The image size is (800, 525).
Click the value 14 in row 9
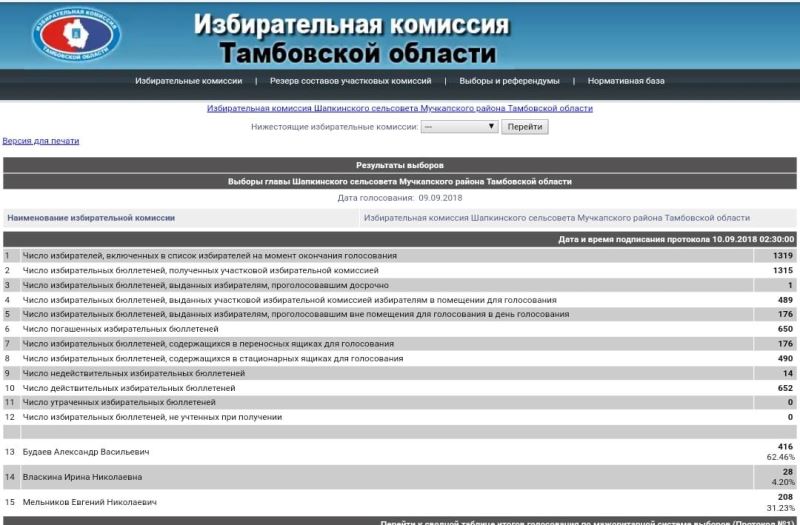788,373
